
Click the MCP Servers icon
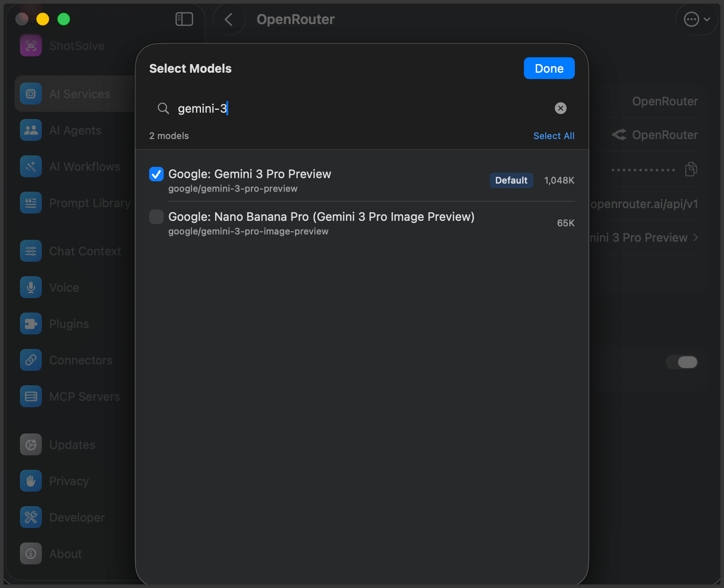pyautogui.click(x=31, y=396)
